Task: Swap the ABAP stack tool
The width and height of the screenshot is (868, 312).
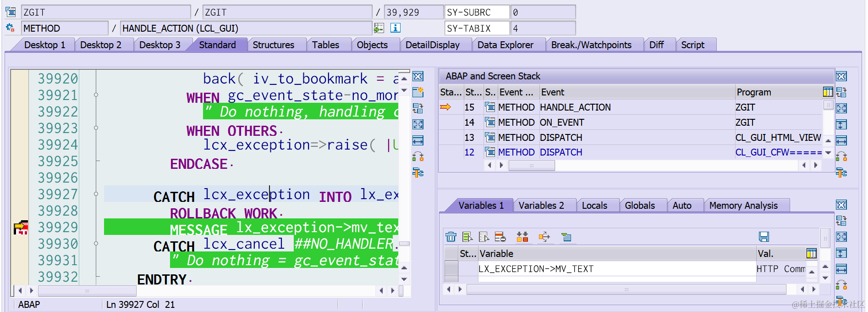Action: tap(841, 156)
